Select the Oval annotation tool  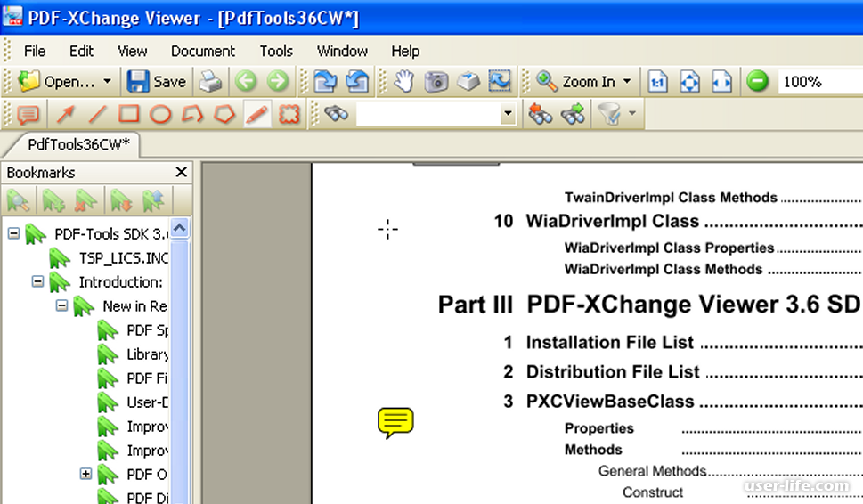(160, 115)
